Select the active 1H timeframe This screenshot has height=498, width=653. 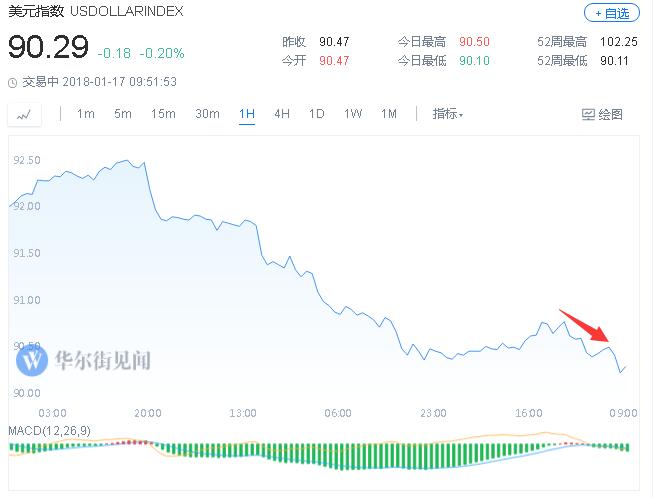[x=247, y=114]
